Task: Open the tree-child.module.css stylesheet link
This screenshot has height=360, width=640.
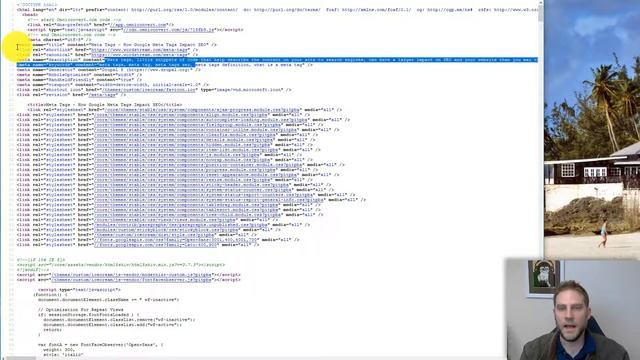Action: coord(188,215)
